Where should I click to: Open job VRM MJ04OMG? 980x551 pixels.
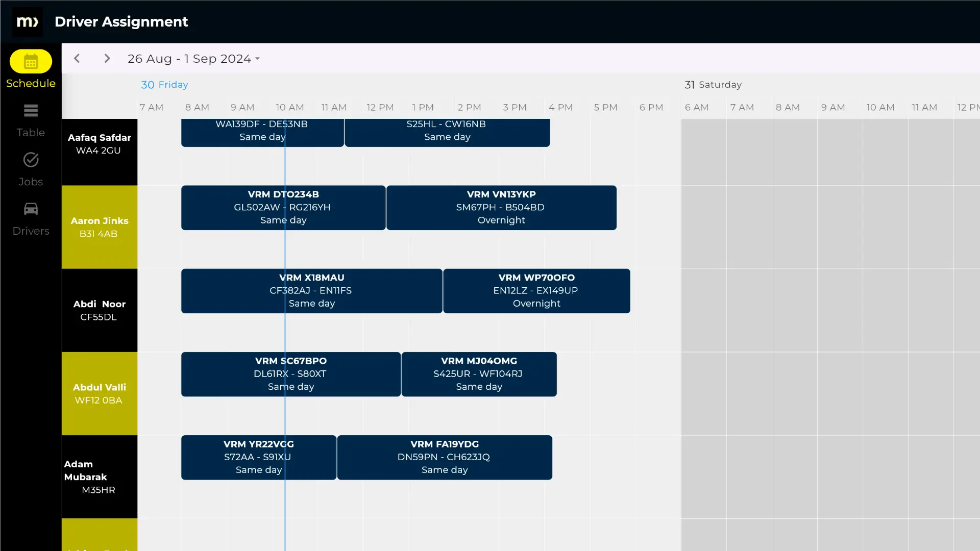479,374
